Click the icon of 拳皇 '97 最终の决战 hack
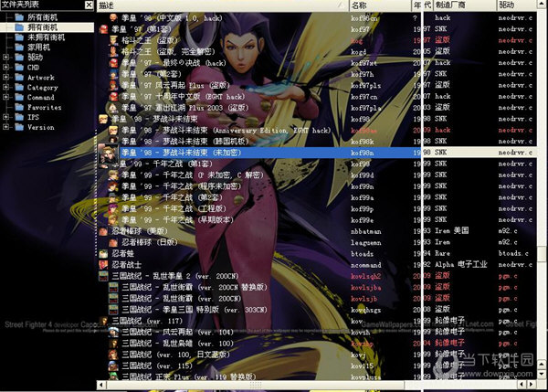This screenshot has width=548, height=392. [x=113, y=63]
